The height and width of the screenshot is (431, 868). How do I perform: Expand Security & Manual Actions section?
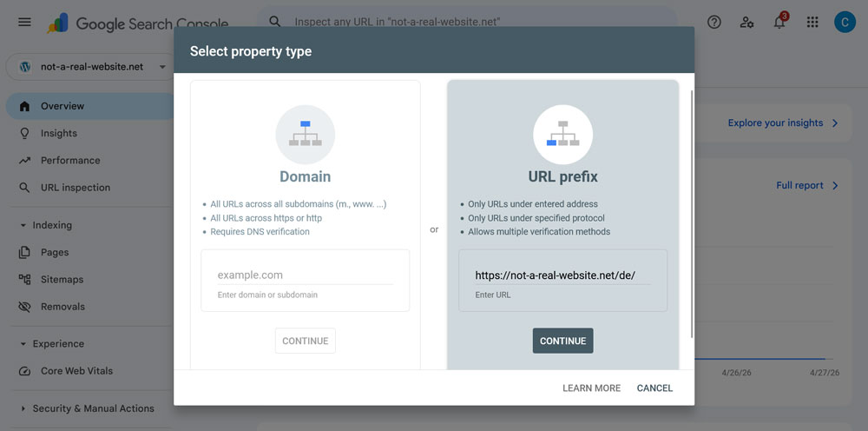click(x=23, y=408)
